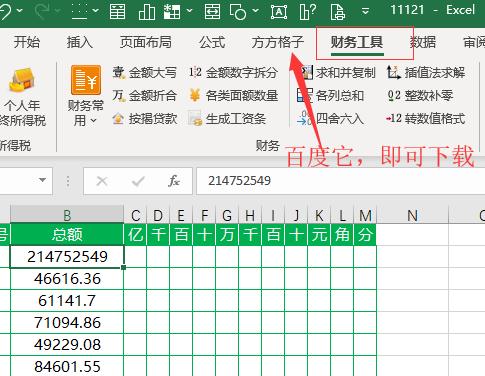Click 金额大写 tool
The width and height of the screenshot is (485, 376).
click(x=144, y=72)
